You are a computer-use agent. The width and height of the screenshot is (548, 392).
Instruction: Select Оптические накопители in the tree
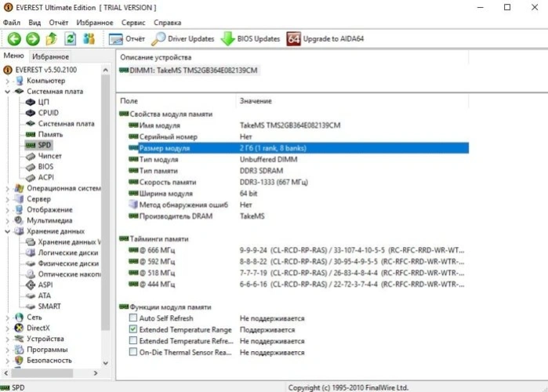coord(69,274)
